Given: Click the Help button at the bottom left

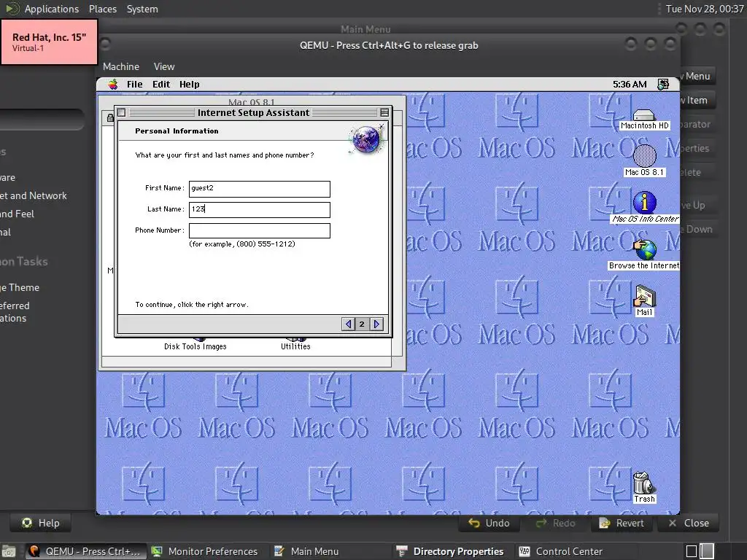Looking at the screenshot, I should click(x=41, y=523).
